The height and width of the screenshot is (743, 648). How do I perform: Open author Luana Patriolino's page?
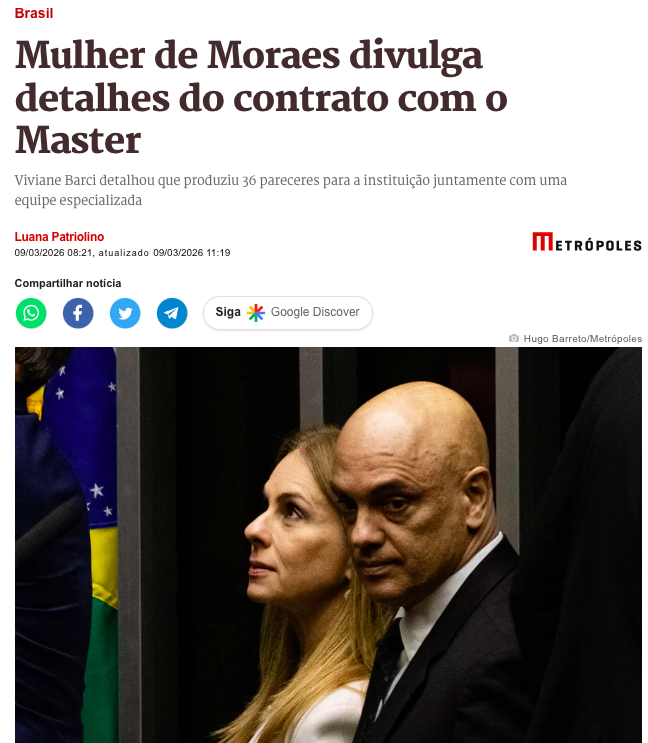(x=59, y=236)
